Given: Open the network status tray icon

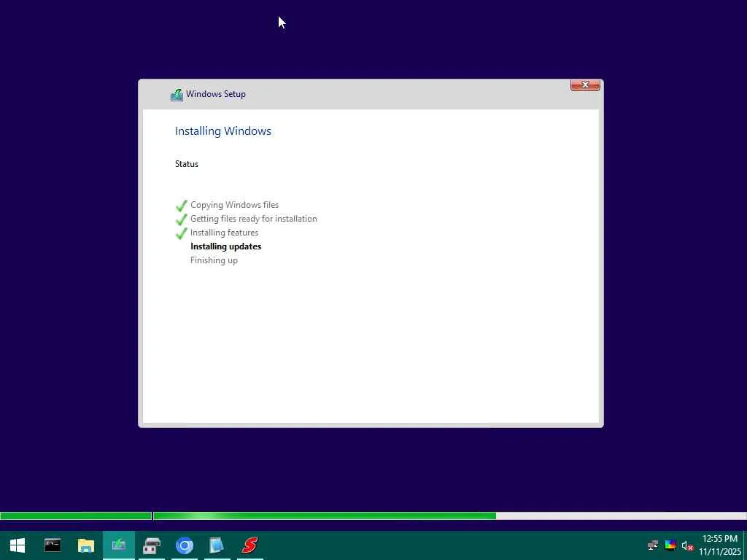Looking at the screenshot, I should 653,545.
